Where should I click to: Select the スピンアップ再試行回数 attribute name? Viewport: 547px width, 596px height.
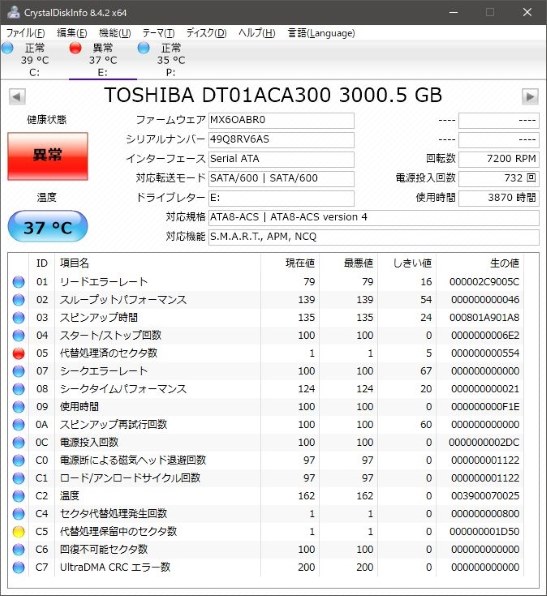click(x=114, y=425)
